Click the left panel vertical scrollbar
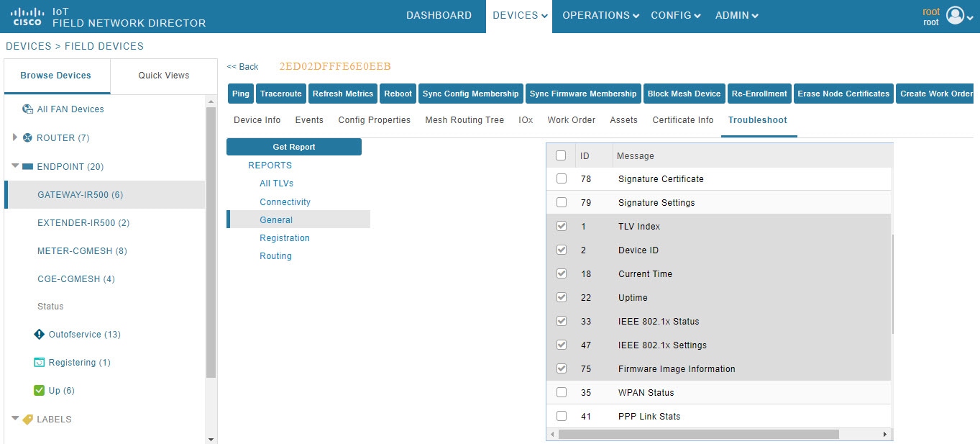980x444 pixels. [x=211, y=243]
